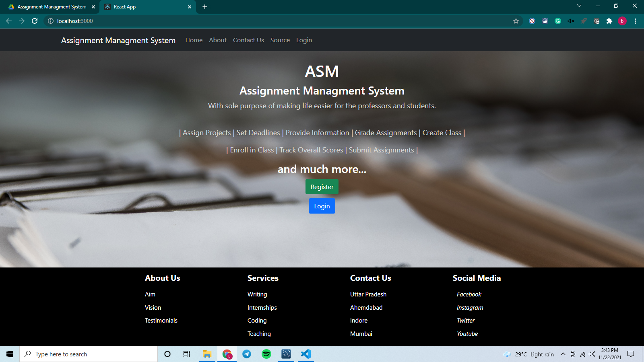Open the profile avatar labeled b
Image resolution: width=644 pixels, height=362 pixels.
coord(622,21)
